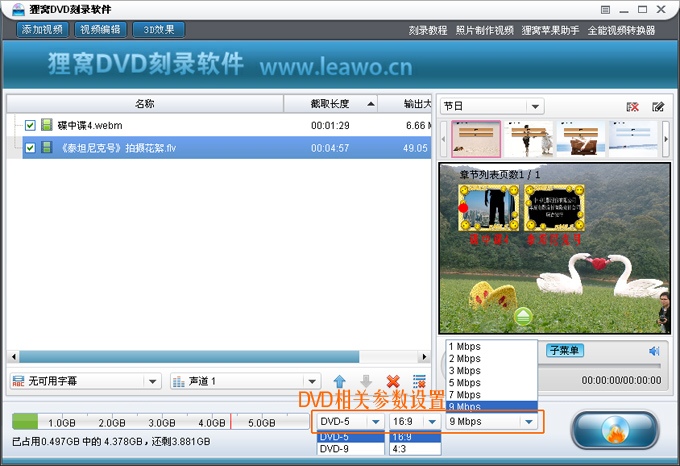Open the 3D效果 effects button
Screen dimensions: 680x466
click(159, 29)
